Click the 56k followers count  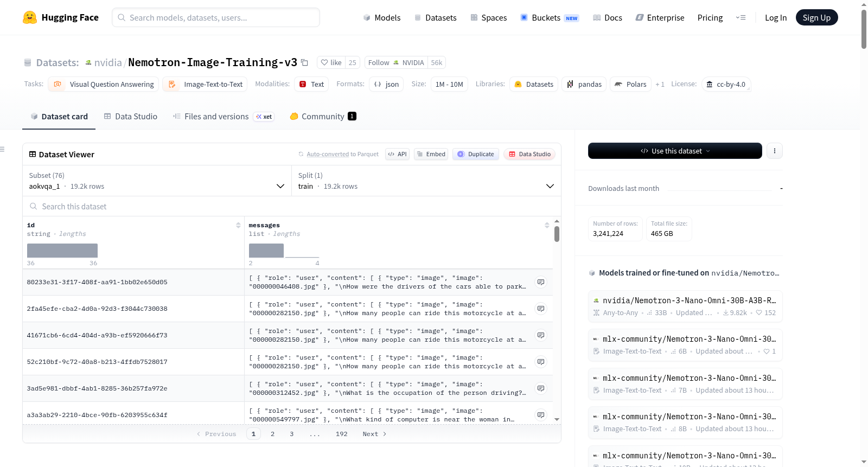[437, 62]
